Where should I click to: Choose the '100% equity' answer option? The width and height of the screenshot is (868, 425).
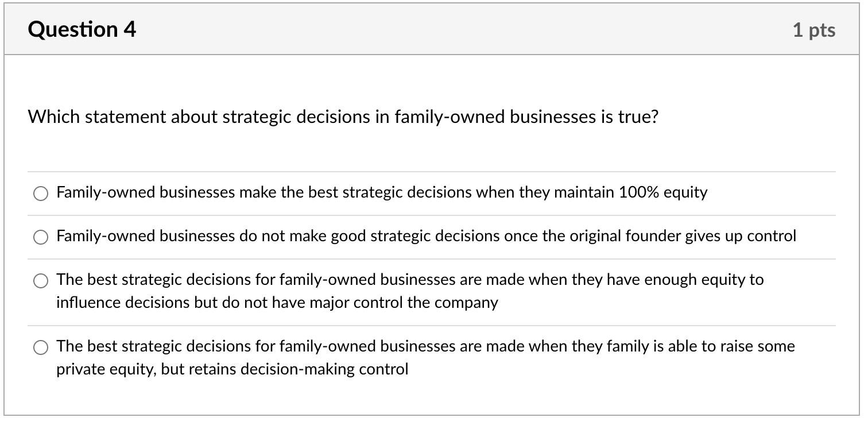40,194
